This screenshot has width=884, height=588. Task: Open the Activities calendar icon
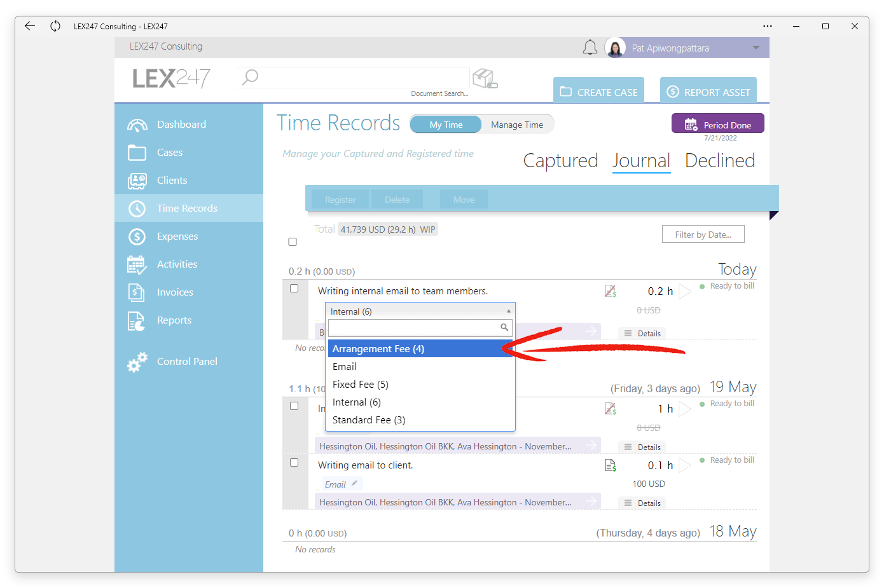pos(137,264)
